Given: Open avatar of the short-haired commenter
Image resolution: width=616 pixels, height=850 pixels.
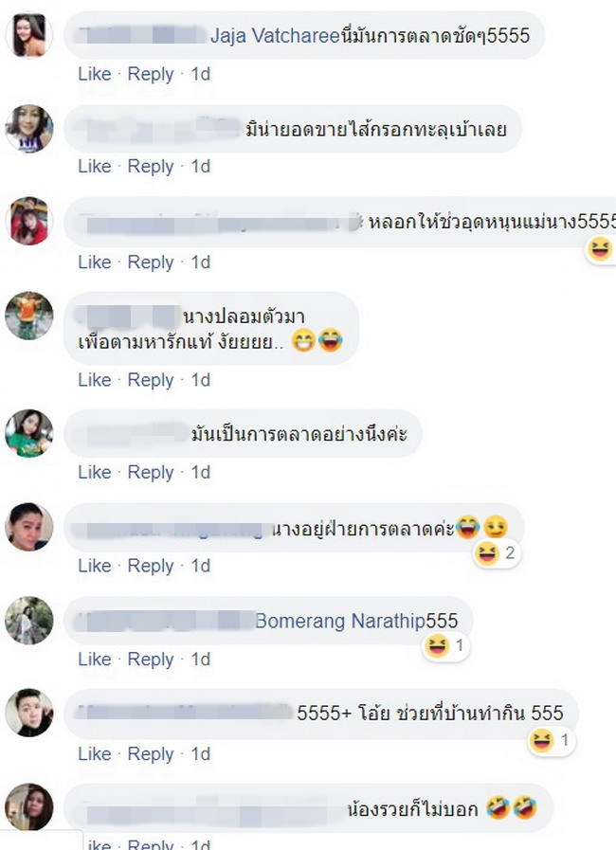Looking at the screenshot, I should (29, 713).
